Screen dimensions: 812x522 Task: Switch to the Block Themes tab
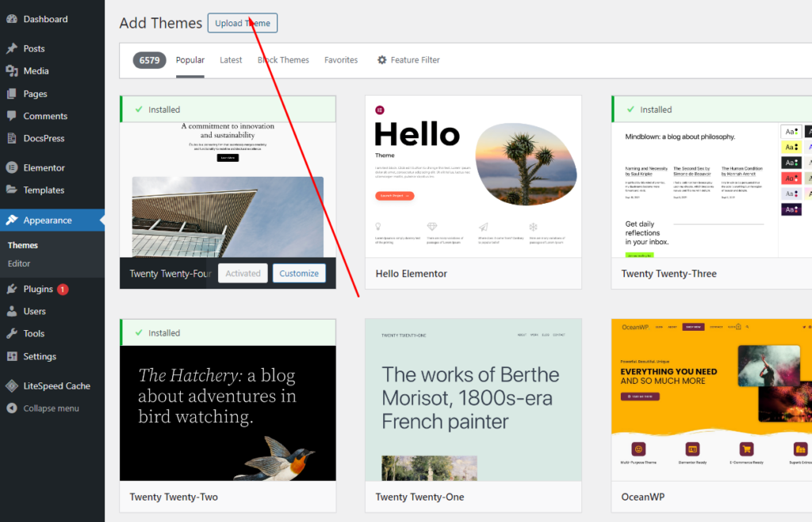tap(283, 60)
